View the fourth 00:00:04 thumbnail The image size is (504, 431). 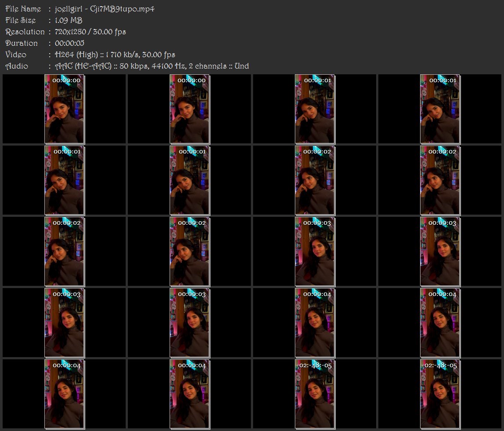pyautogui.click(x=190, y=394)
